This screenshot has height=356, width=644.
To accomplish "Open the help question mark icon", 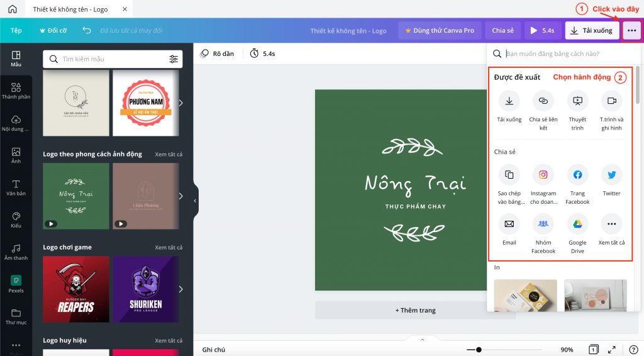I will 633,350.
